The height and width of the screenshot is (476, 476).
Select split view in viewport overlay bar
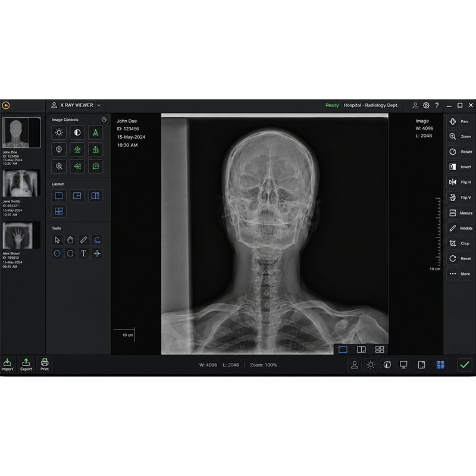point(361,350)
